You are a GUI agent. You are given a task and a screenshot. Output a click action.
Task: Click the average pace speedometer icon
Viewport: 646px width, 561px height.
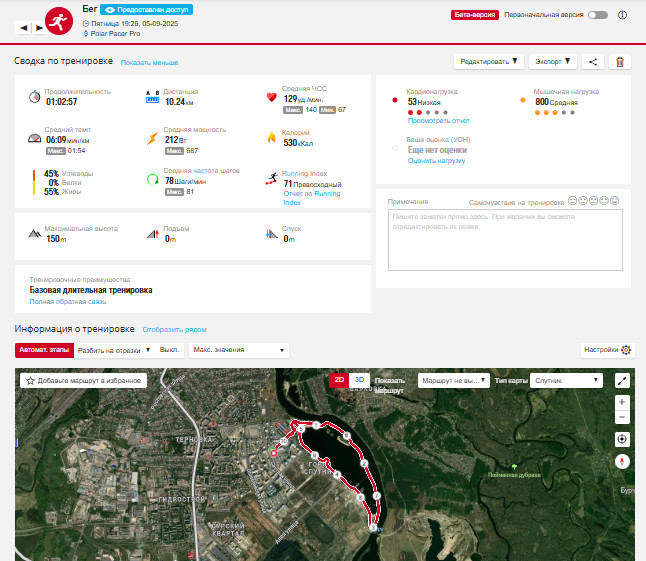(35, 138)
